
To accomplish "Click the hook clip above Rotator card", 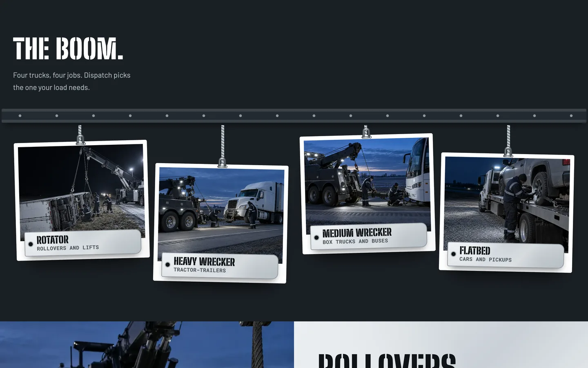I will point(80,139).
